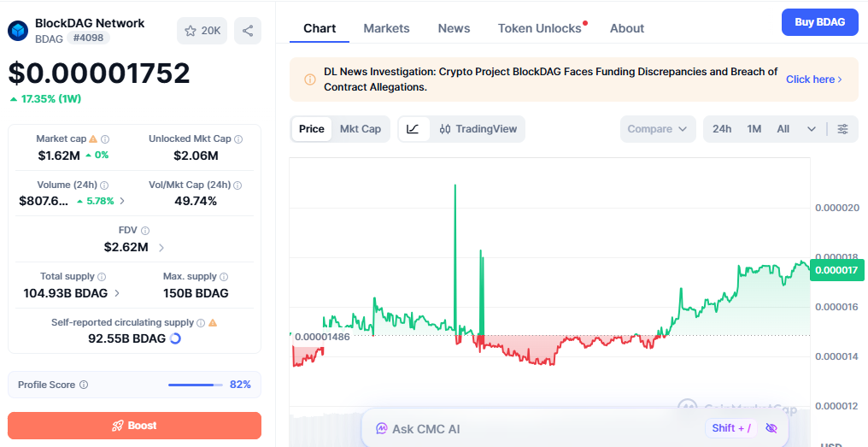Open the Profile Score info icon
The image size is (868, 447).
click(84, 385)
